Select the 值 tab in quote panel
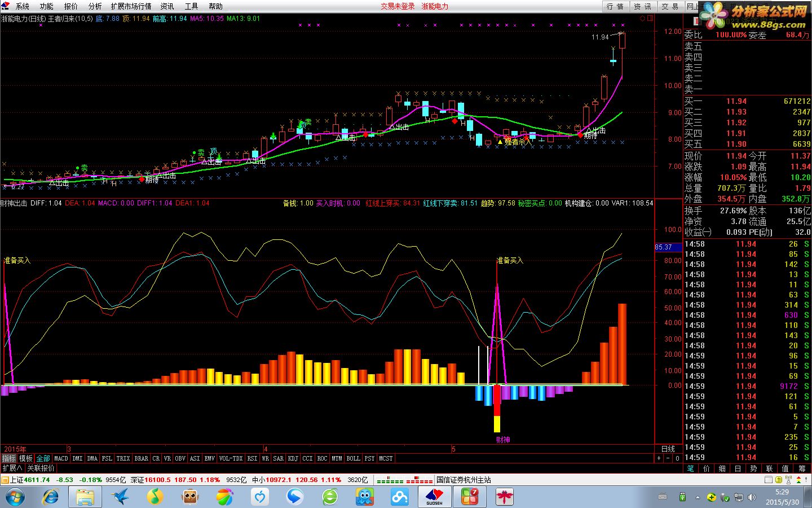The image size is (812, 508). tap(785, 468)
